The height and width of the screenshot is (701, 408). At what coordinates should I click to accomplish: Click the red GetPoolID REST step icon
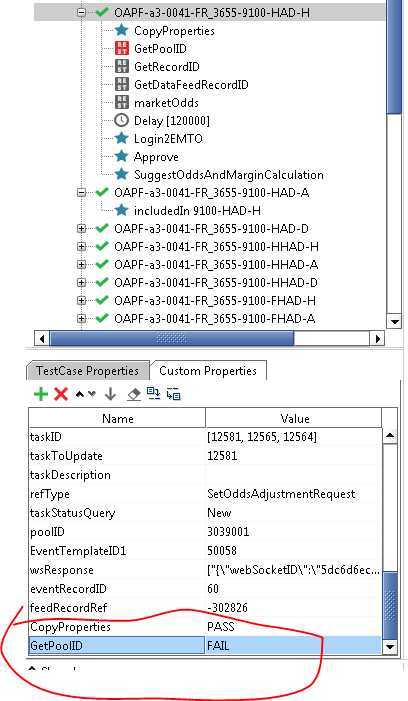(x=122, y=48)
